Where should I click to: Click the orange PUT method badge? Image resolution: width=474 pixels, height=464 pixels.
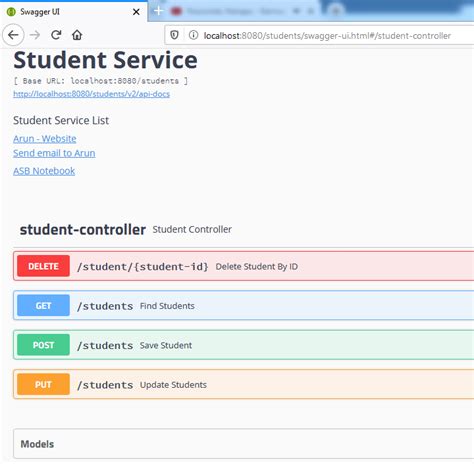coord(43,384)
